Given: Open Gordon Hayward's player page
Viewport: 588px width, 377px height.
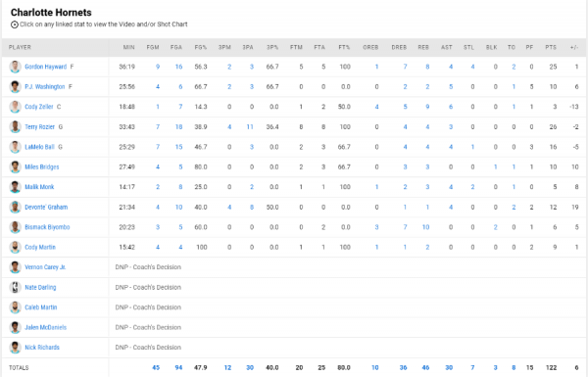Looking at the screenshot, I should point(46,67).
